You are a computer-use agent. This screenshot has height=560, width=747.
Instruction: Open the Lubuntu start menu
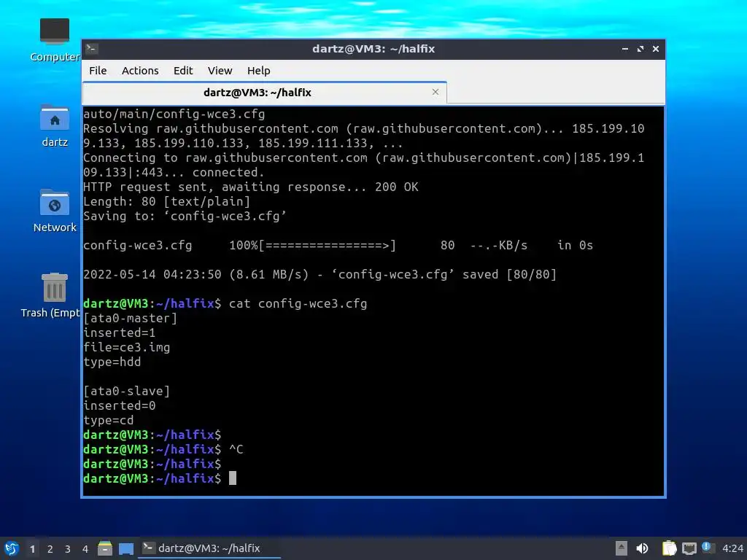(x=12, y=548)
